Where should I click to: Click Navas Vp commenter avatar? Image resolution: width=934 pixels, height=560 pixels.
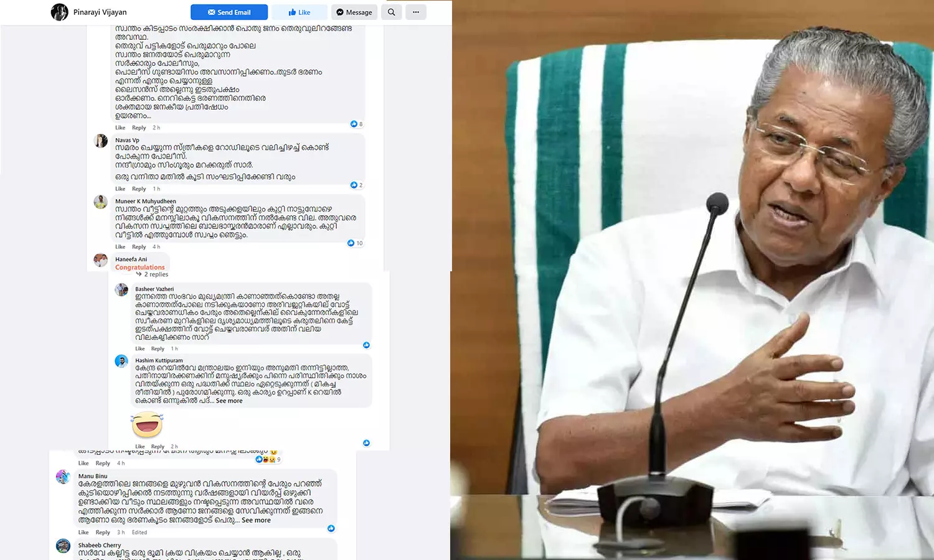(101, 141)
